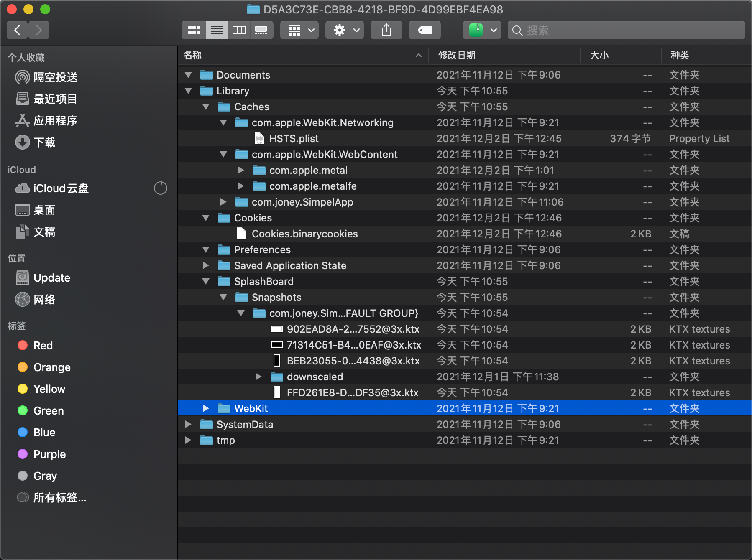Open iCloud 云盘 in the sidebar

coord(61,188)
